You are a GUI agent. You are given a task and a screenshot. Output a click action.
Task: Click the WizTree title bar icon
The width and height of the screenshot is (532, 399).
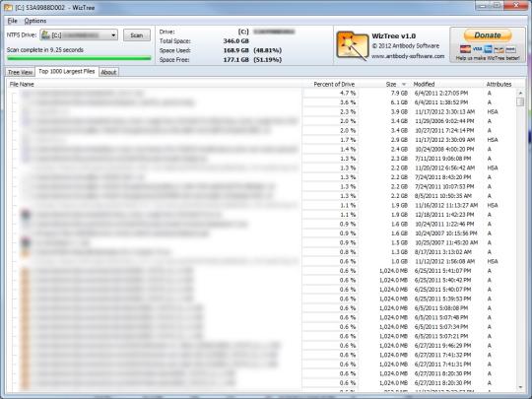coord(8,7)
